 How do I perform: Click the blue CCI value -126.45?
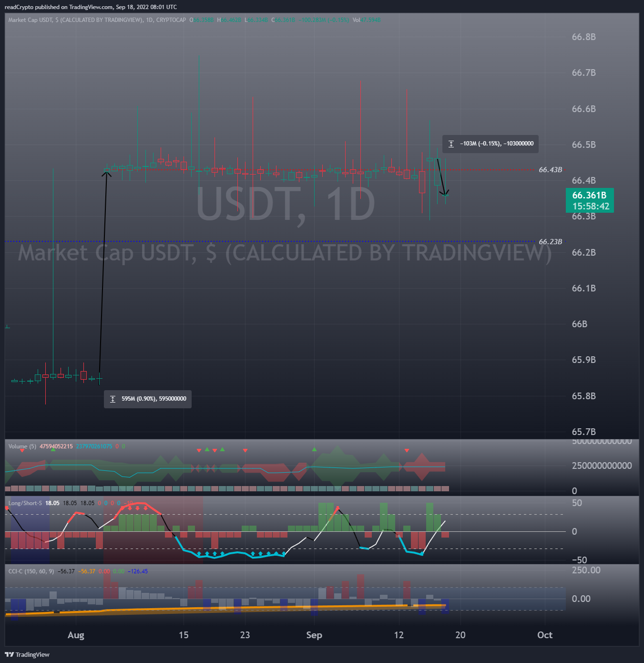click(138, 571)
